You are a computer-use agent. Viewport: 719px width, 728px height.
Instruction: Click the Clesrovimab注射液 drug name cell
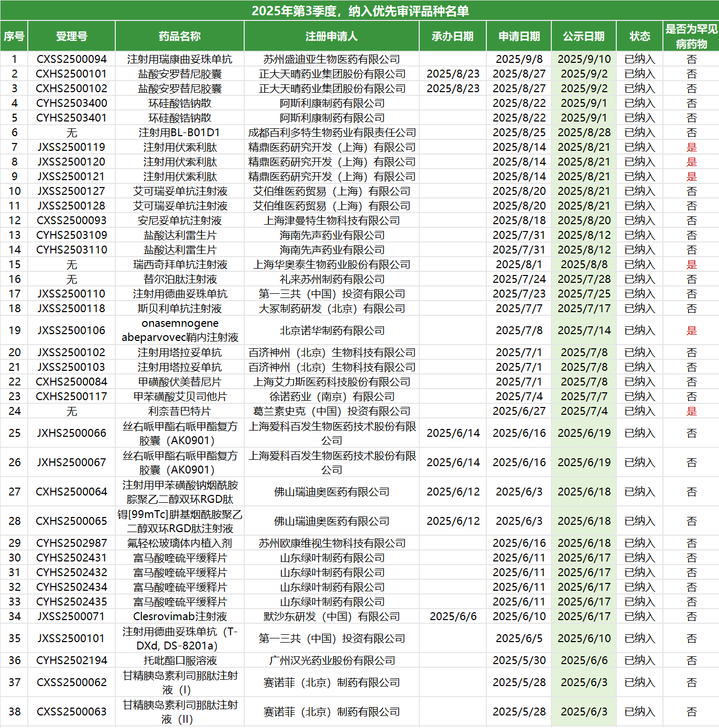click(x=179, y=616)
